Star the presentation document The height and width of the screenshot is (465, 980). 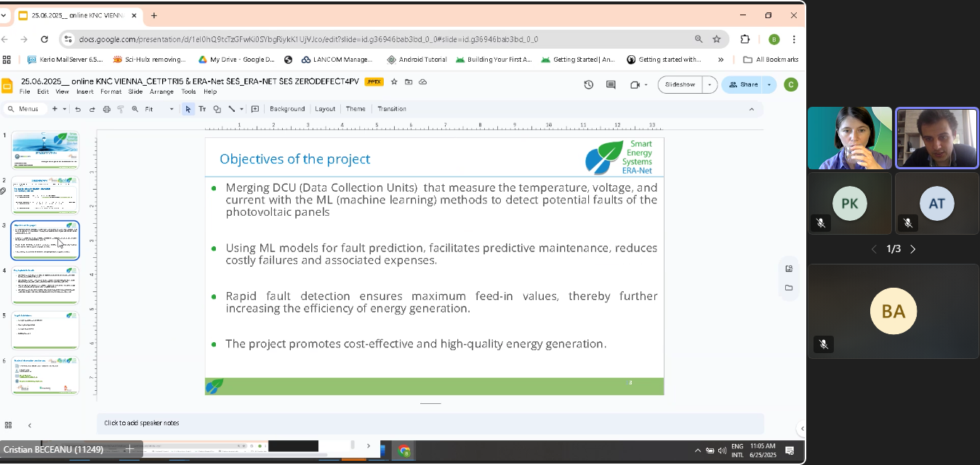tap(394, 82)
